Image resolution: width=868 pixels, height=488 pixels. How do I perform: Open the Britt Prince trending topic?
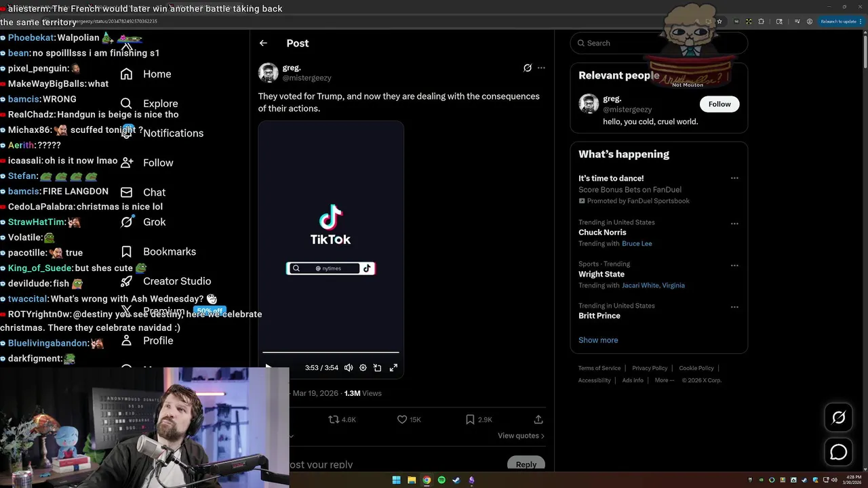point(599,316)
